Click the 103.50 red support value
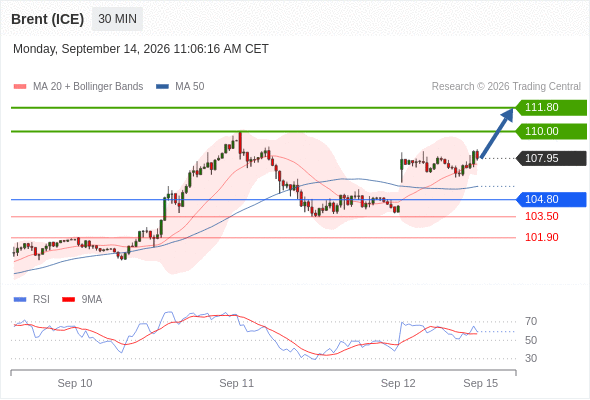590x400 pixels. click(541, 216)
